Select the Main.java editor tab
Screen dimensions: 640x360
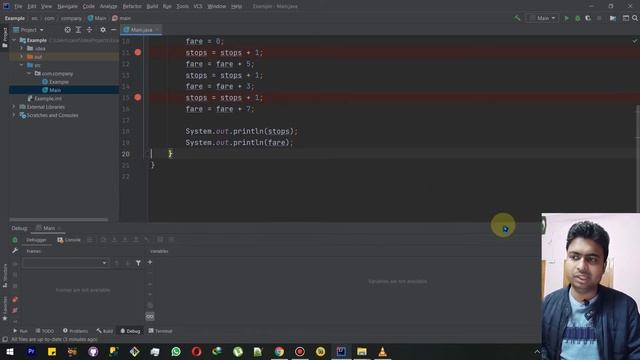pos(141,30)
